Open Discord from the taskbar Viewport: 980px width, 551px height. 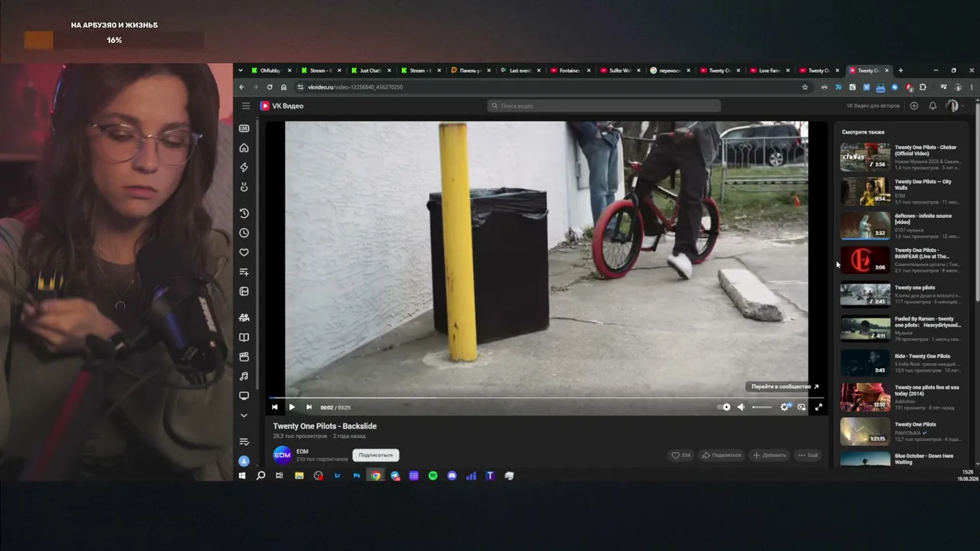[x=452, y=475]
